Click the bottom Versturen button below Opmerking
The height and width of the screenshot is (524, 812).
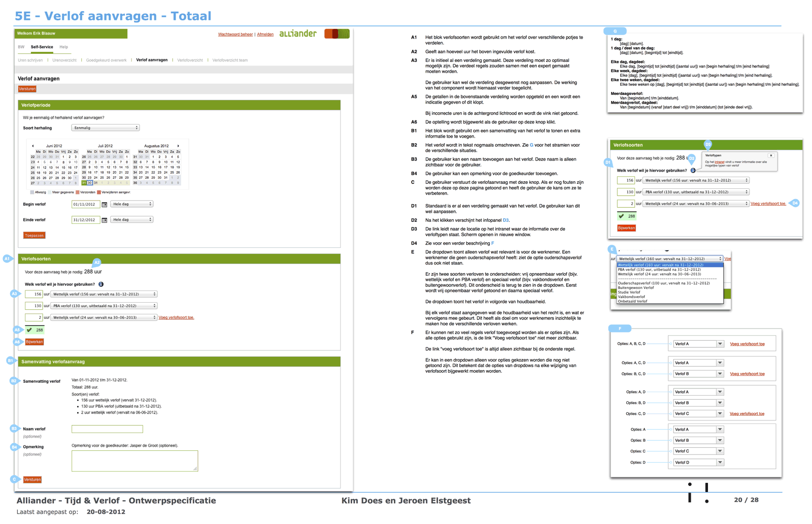click(32, 480)
